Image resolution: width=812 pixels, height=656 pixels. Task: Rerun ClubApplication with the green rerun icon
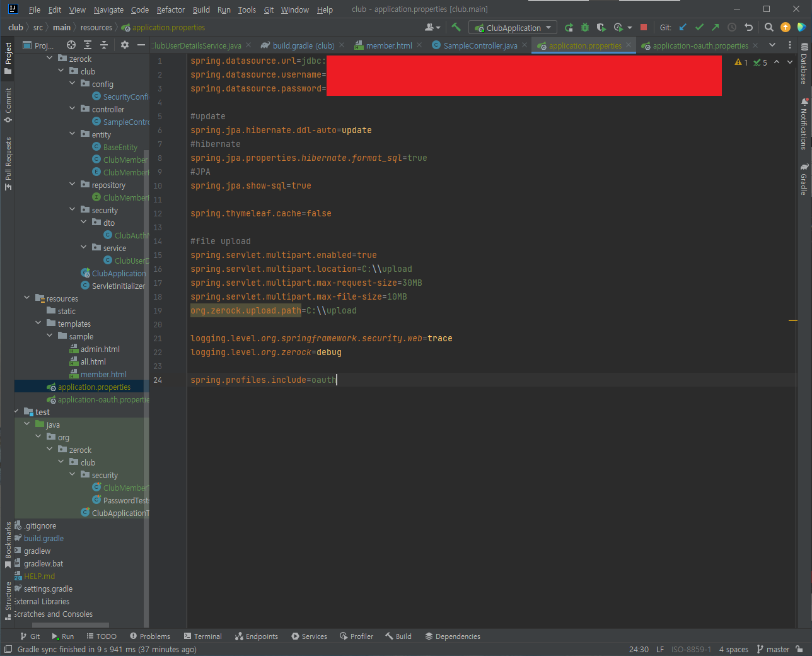pos(569,27)
